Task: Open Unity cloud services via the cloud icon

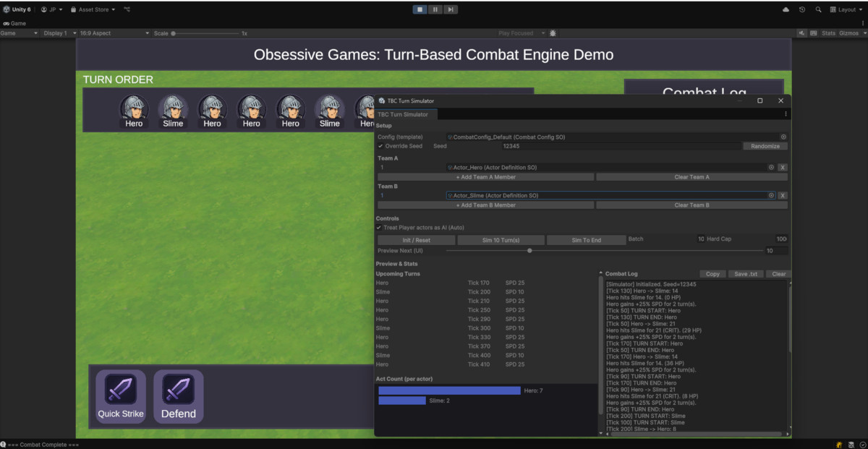Action: click(x=786, y=9)
